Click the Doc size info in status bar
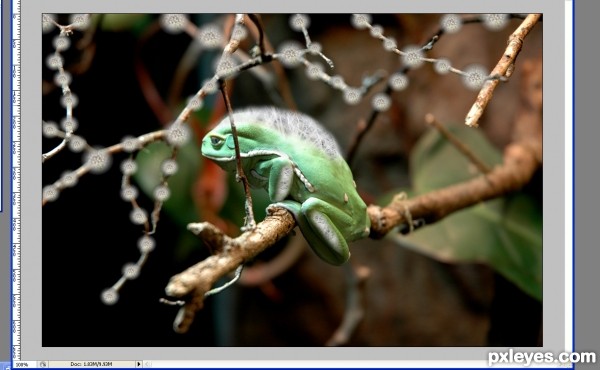 click(92, 364)
